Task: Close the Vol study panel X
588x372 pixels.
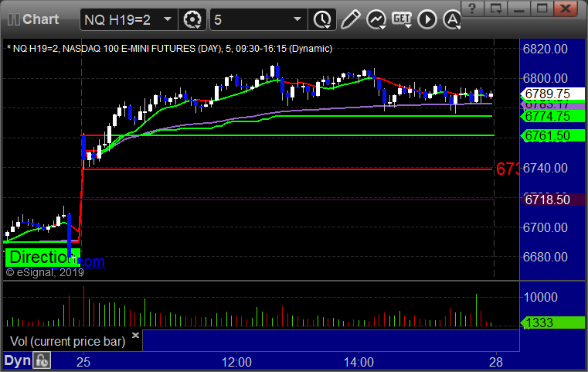Action: (x=136, y=335)
